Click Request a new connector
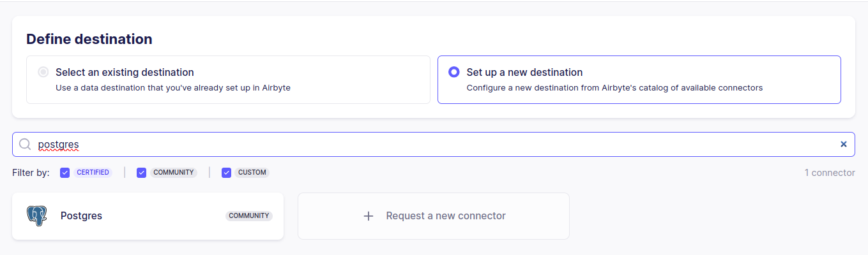The width and height of the screenshot is (868, 255). click(434, 216)
